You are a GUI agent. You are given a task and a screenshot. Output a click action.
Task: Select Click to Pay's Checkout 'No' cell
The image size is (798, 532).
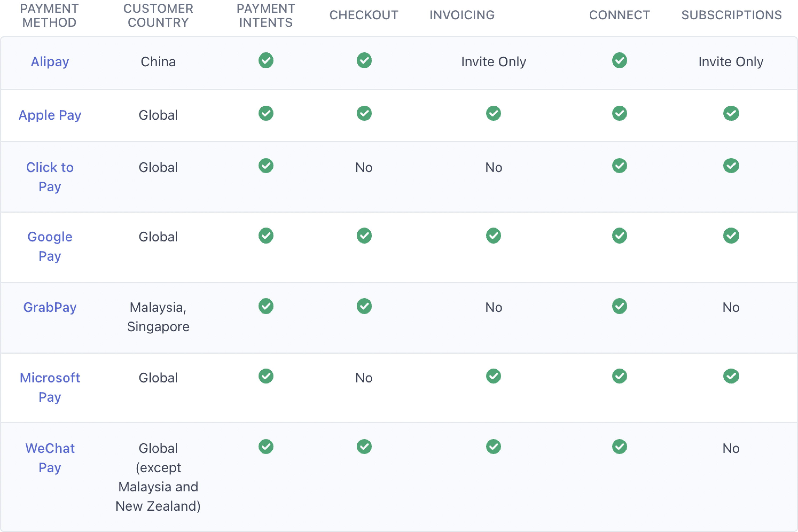[x=364, y=167]
